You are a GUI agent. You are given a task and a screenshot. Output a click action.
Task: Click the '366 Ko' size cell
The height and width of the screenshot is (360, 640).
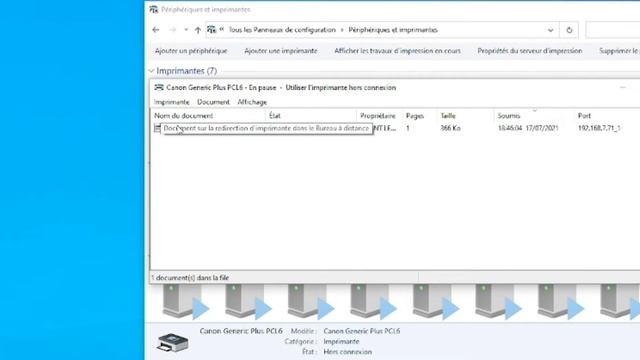(x=451, y=128)
